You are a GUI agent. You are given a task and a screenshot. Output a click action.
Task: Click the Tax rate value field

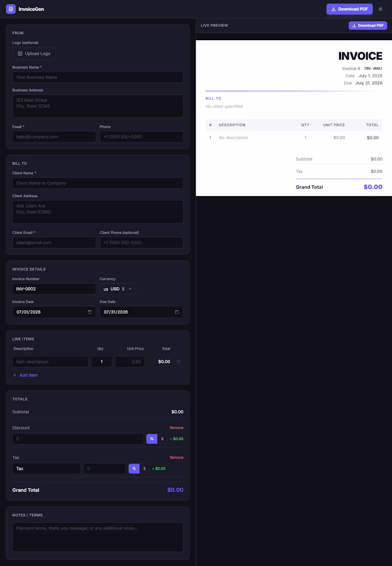click(x=105, y=468)
